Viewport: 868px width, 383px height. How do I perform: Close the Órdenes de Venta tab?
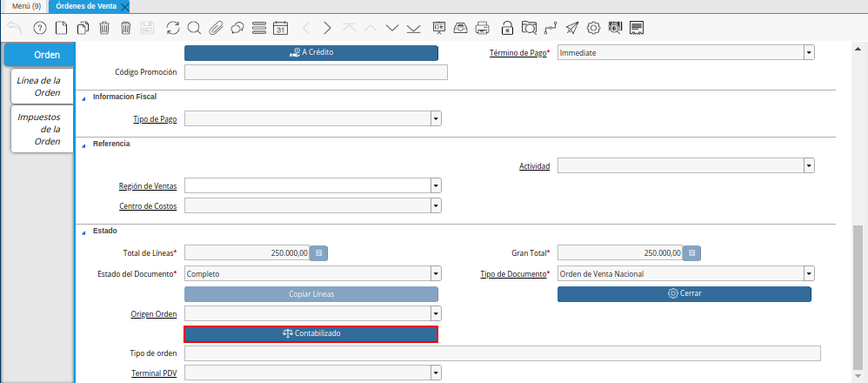tap(124, 7)
